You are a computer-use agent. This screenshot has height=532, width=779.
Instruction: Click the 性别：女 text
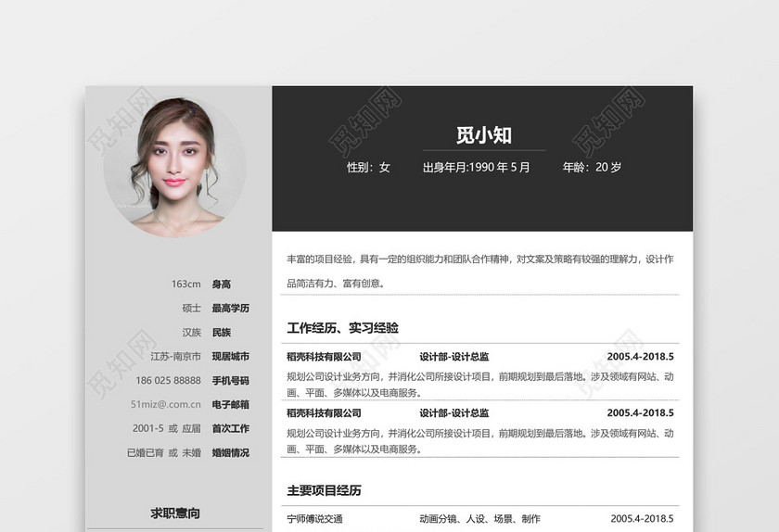click(368, 168)
